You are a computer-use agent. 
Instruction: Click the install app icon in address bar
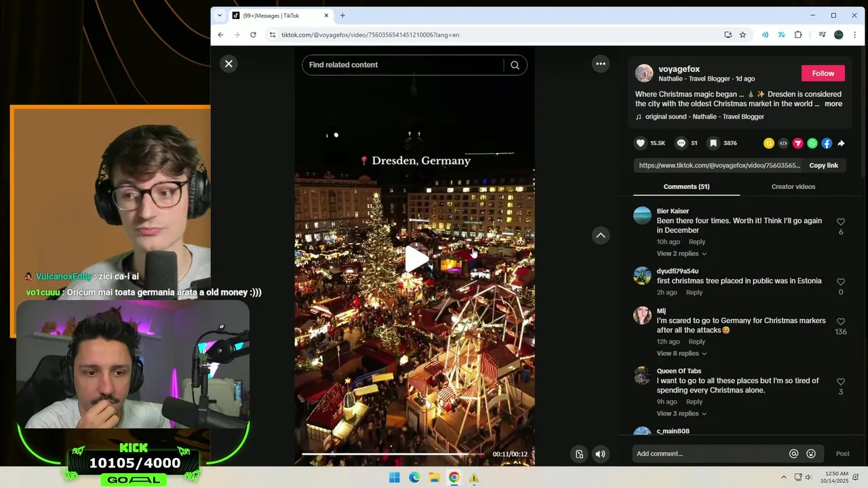click(728, 35)
